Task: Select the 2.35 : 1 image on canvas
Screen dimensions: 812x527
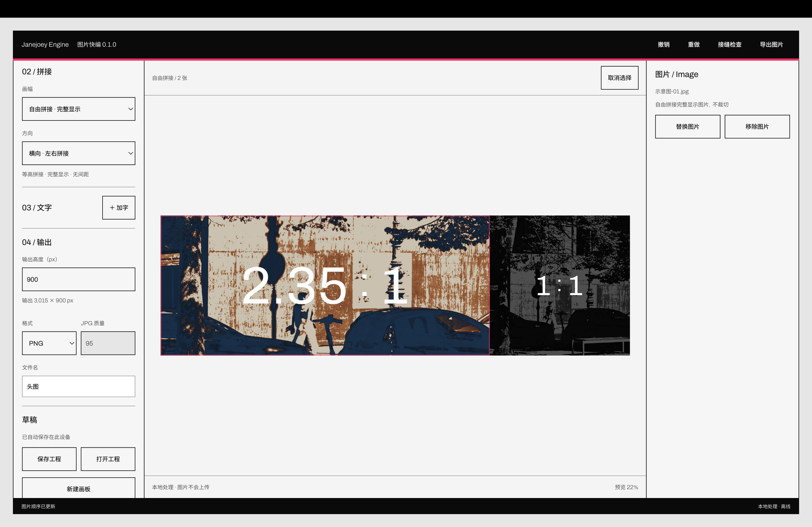Action: pos(325,285)
